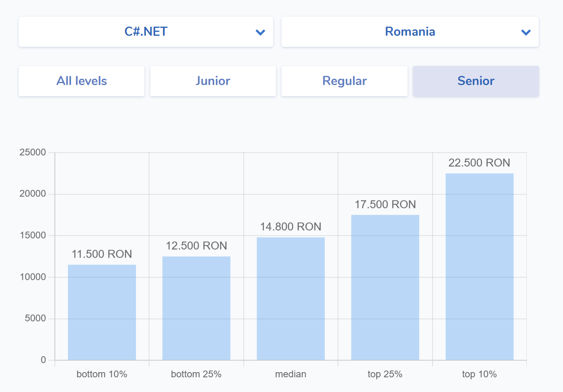Click the top 25% salary bar
This screenshot has height=392, width=563.
point(385,287)
